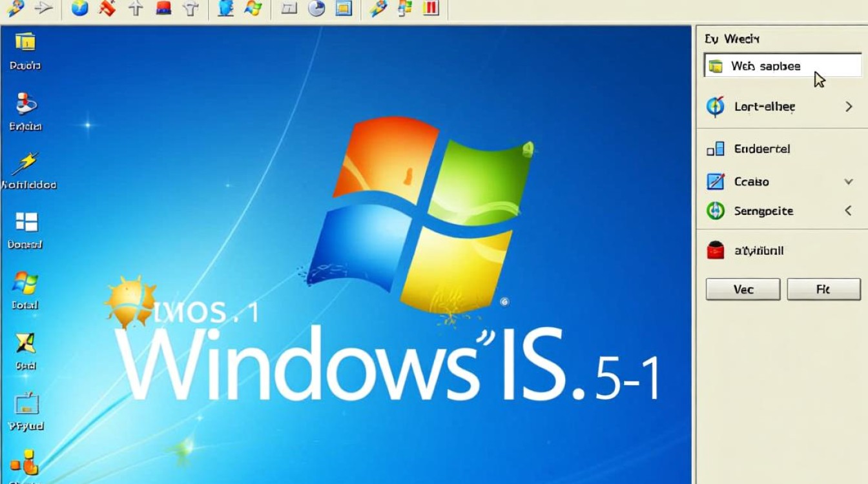The width and height of the screenshot is (868, 484).
Task: Select the paper airplane toolbar icon
Action: pos(44,9)
